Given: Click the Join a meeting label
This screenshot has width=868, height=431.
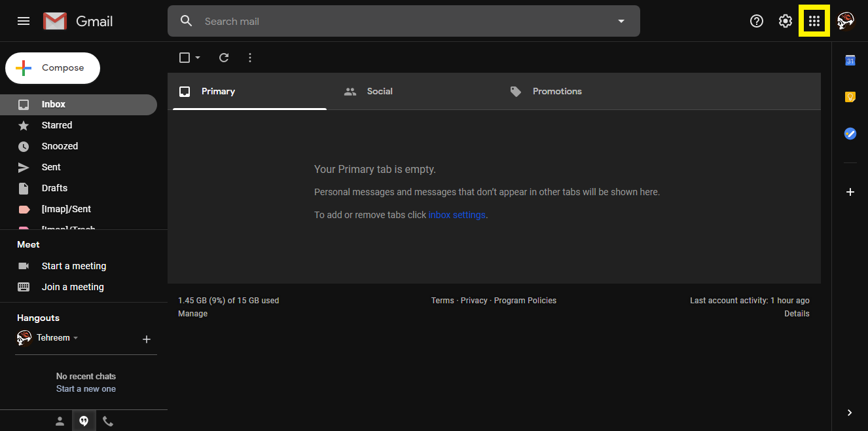Looking at the screenshot, I should click(x=73, y=287).
